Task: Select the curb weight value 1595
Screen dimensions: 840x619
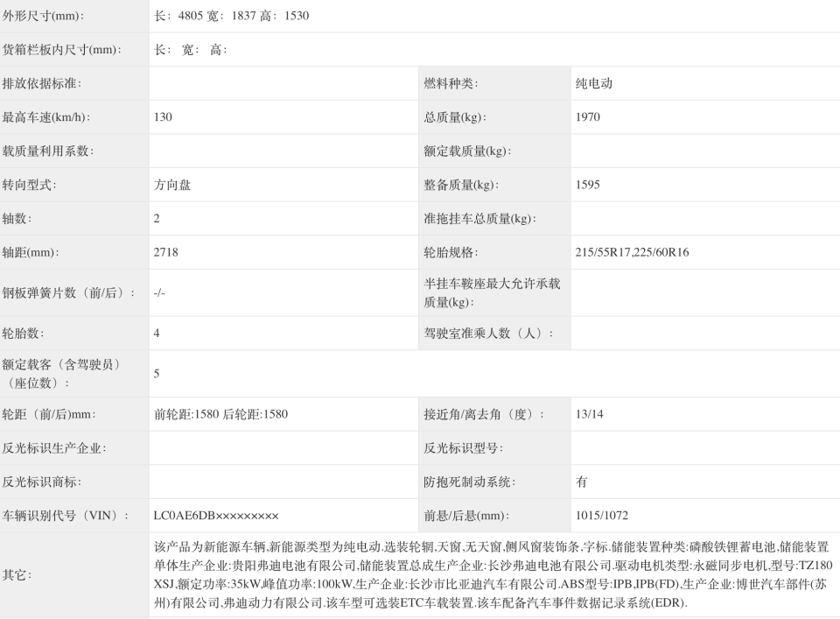Action: 588,185
